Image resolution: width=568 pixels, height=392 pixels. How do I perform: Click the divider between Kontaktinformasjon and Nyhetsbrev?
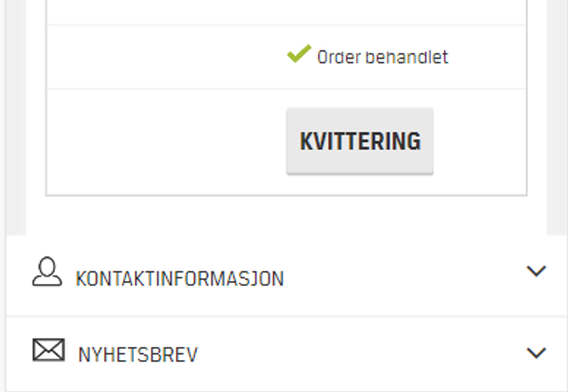tap(284, 317)
